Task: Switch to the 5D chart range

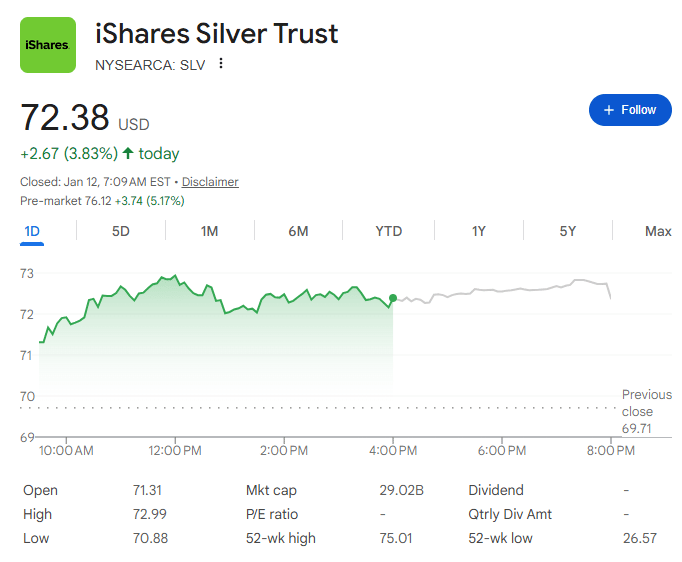Action: pos(120,231)
